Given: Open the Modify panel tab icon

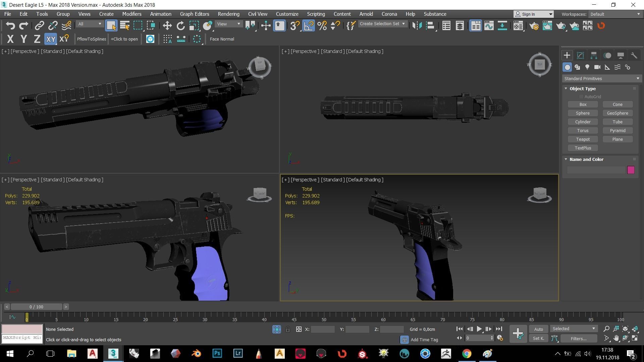Looking at the screenshot, I should click(x=580, y=56).
